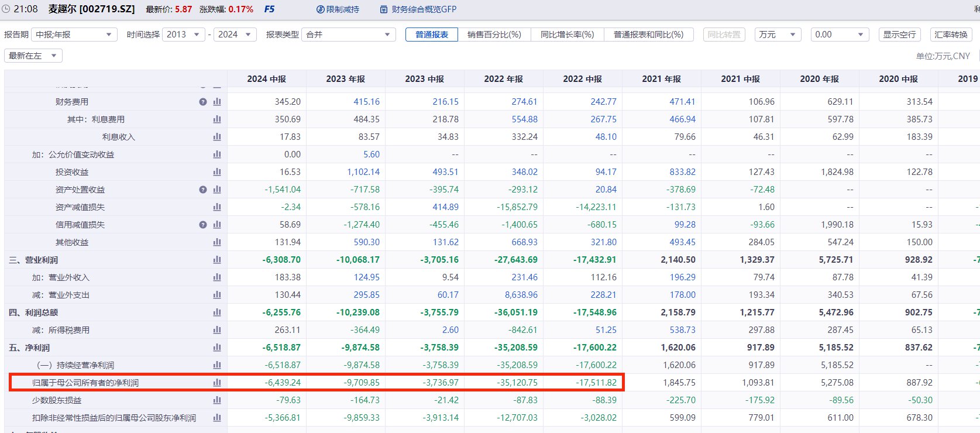Click value -6,439.24 in 归属于母公司 row
Viewport: 980px width, 433px height.
pos(283,383)
